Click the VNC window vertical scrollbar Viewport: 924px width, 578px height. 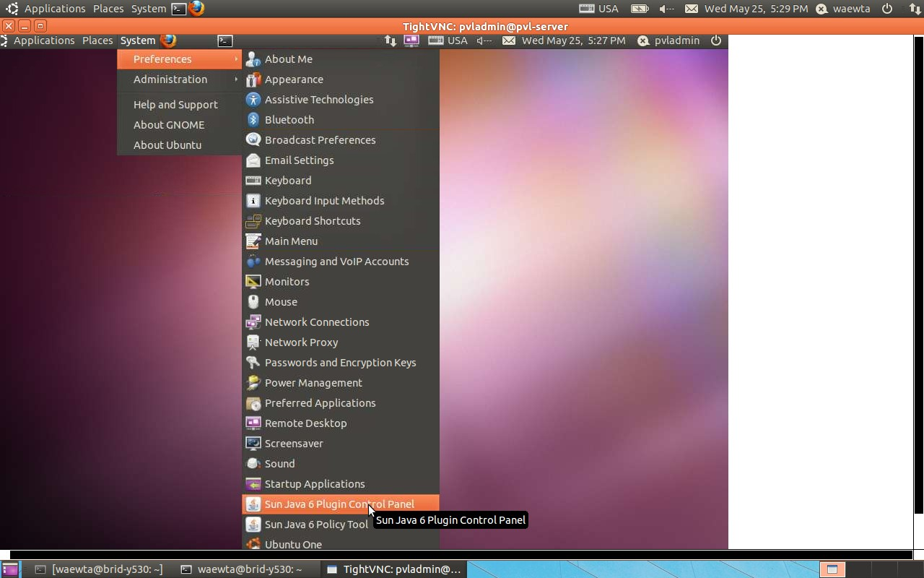(918, 275)
